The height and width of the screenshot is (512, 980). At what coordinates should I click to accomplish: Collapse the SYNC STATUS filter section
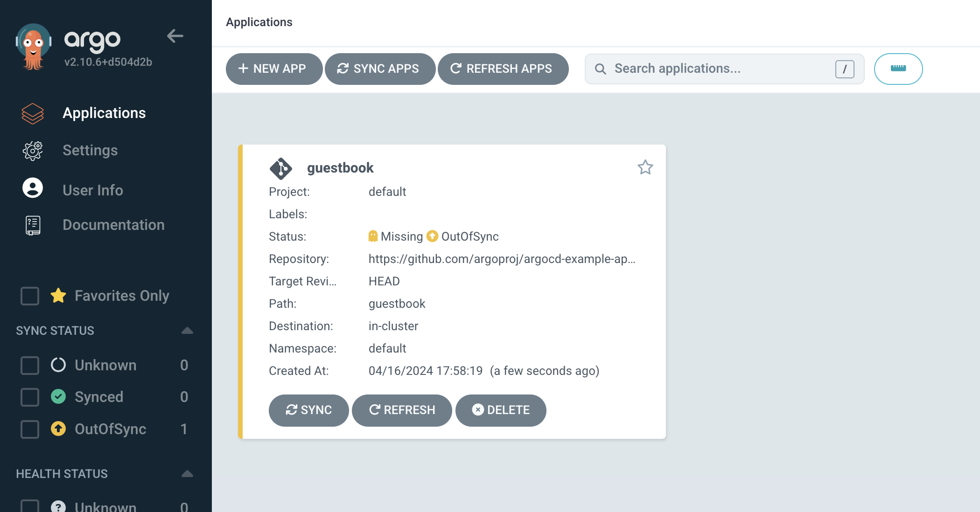pyautogui.click(x=187, y=331)
